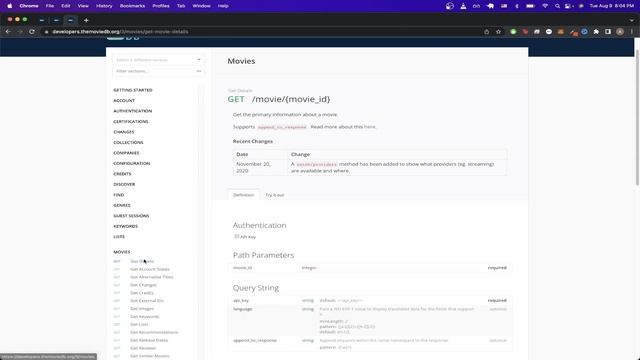Open the KEYWORDS section
640x360 pixels.
click(x=126, y=226)
